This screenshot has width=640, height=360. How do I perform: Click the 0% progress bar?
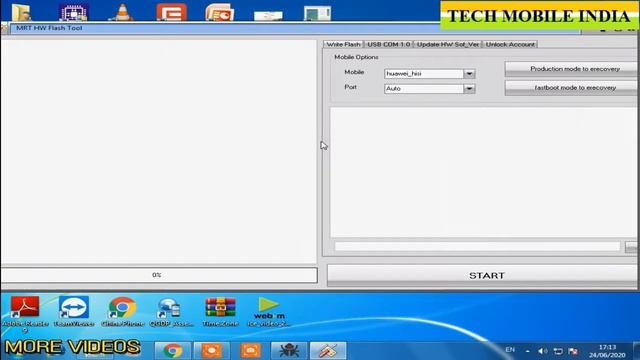tap(159, 275)
